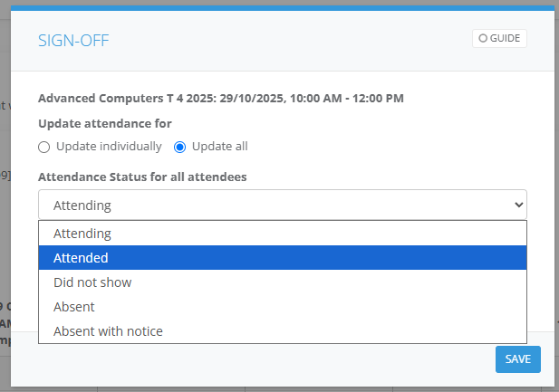559x392 pixels.
Task: Click the chevron arrow of the status dropdown
Action: point(518,205)
